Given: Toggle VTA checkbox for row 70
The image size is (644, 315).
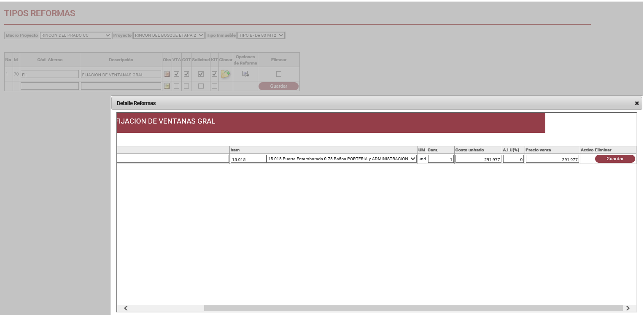Looking at the screenshot, I should [176, 74].
